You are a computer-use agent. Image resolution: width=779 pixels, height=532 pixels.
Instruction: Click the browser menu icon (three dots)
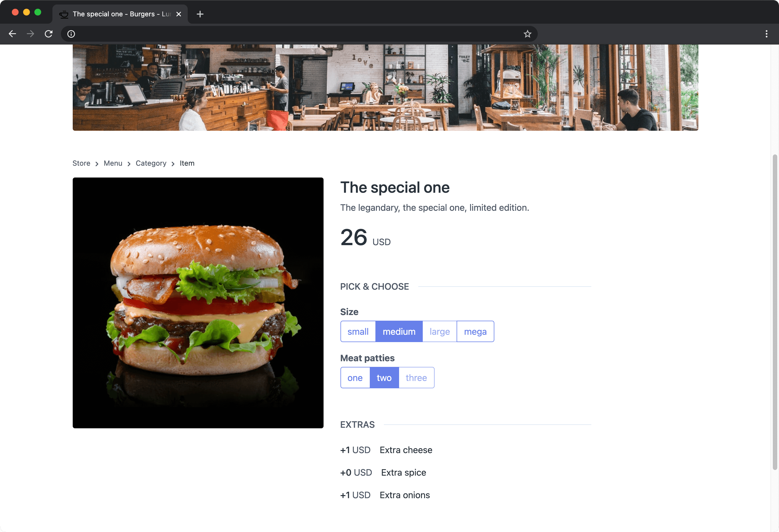click(x=767, y=33)
